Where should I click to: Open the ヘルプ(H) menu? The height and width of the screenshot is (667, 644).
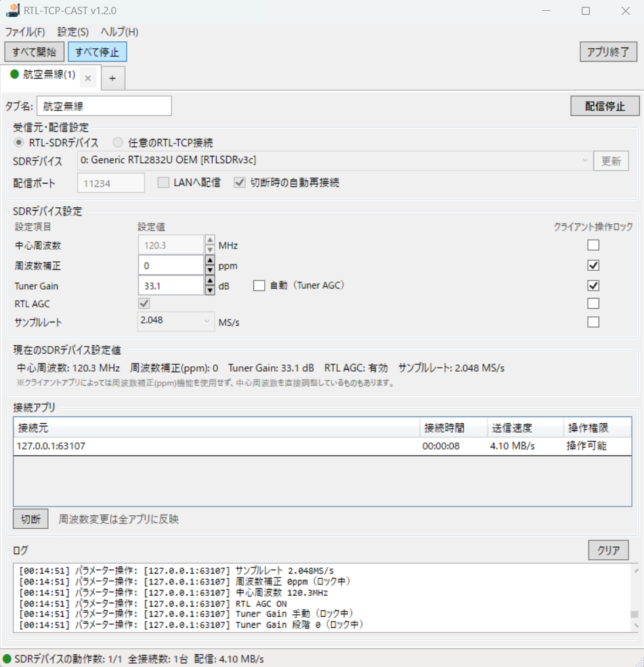(x=119, y=32)
